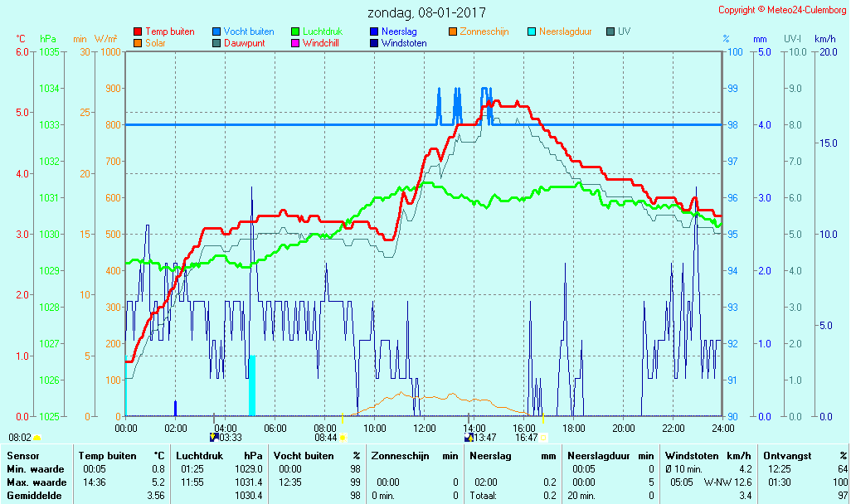Click the magenta Windchill legend square
The image size is (851, 504).
coord(295,43)
